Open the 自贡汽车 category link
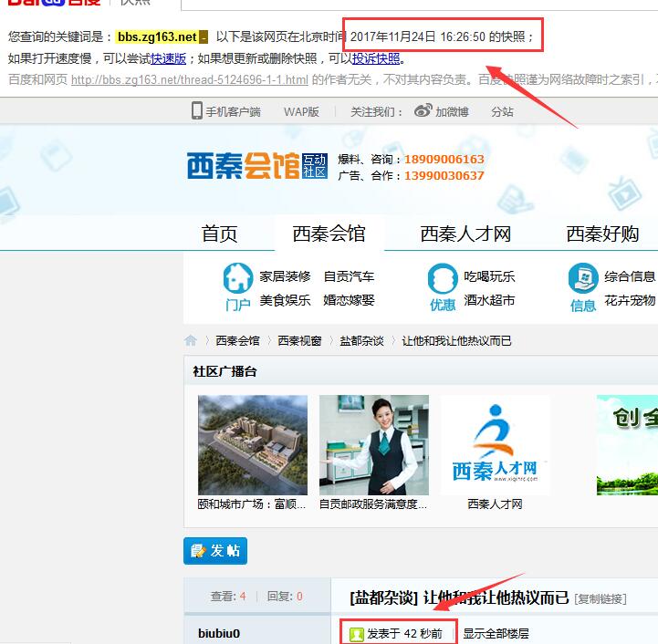 coord(349,276)
